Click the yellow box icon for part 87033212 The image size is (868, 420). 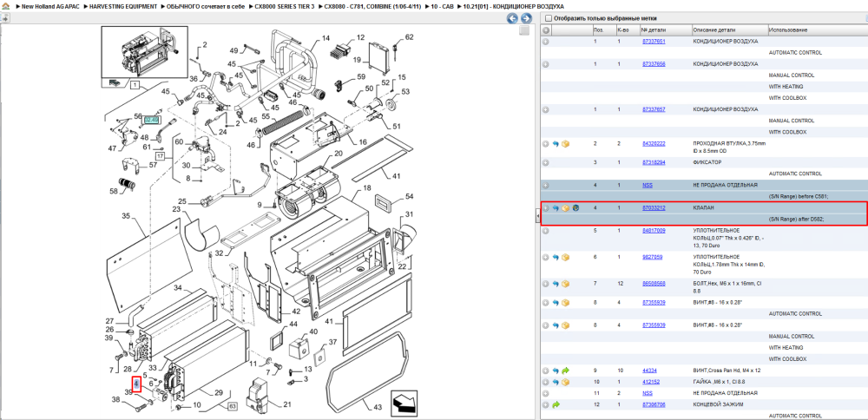565,208
